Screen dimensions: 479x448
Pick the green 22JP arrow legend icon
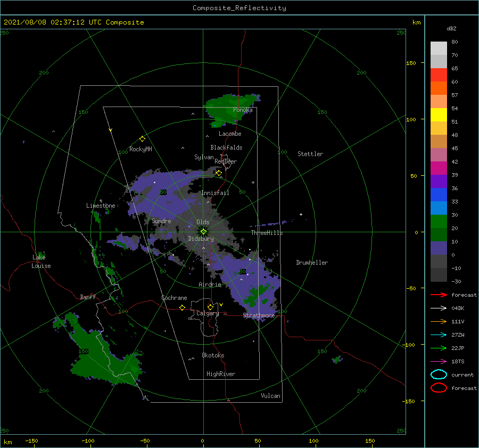point(439,348)
